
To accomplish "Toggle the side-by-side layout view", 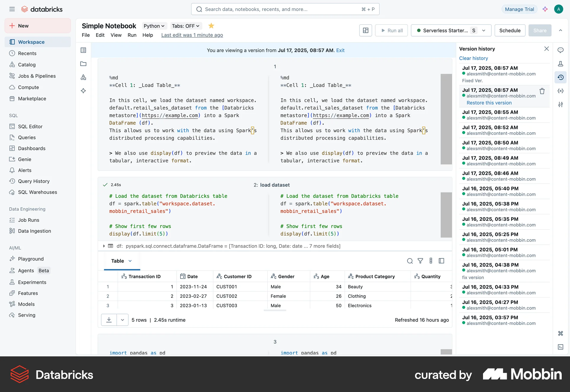I will coord(365,30).
